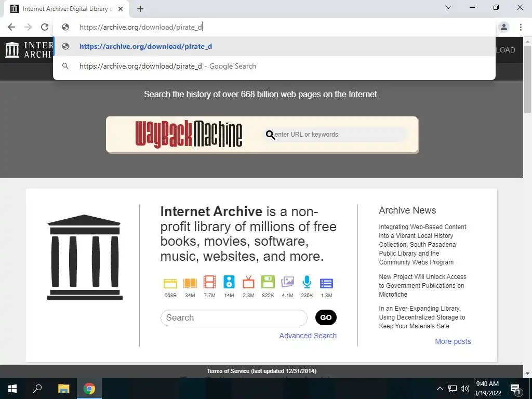532x399 pixels.
Task: Click the forward navigation arrow
Action: pos(28,27)
